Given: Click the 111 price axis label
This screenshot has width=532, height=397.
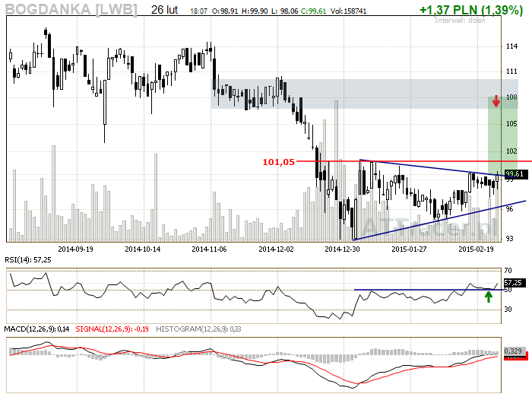Looking at the screenshot, I should pyautogui.click(x=511, y=71).
